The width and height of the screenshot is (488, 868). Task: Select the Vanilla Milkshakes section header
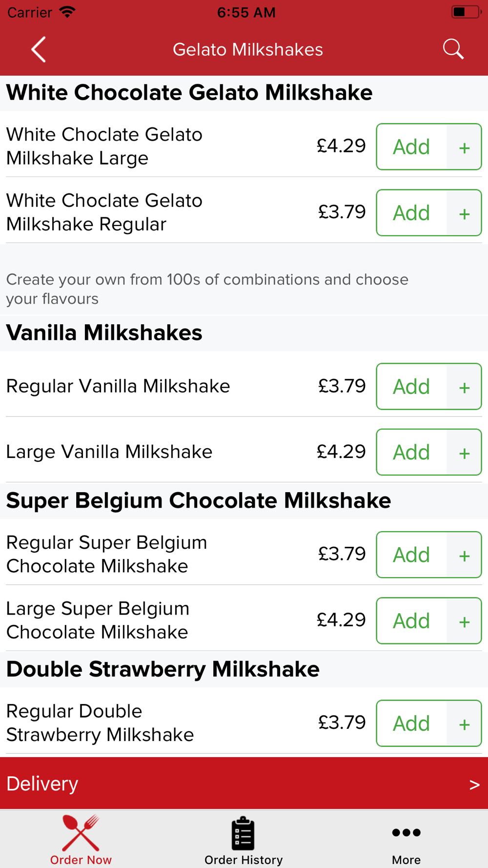click(x=104, y=333)
